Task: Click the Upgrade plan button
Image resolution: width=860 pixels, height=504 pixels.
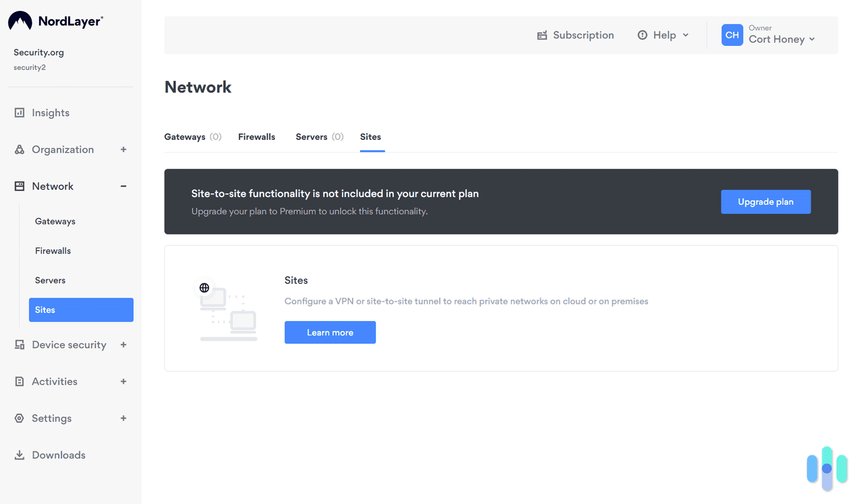Action: pyautogui.click(x=765, y=201)
